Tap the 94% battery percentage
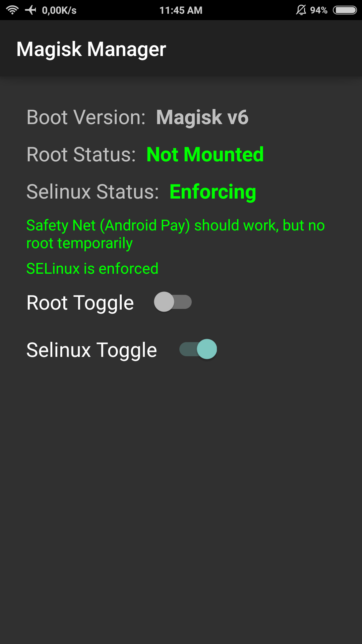 pyautogui.click(x=319, y=10)
